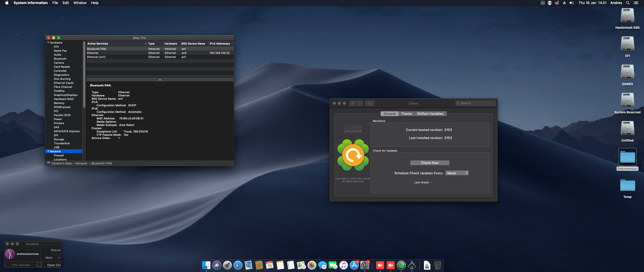Click the Clover Updater flower logo
The height and width of the screenshot is (272, 644).
click(x=353, y=155)
